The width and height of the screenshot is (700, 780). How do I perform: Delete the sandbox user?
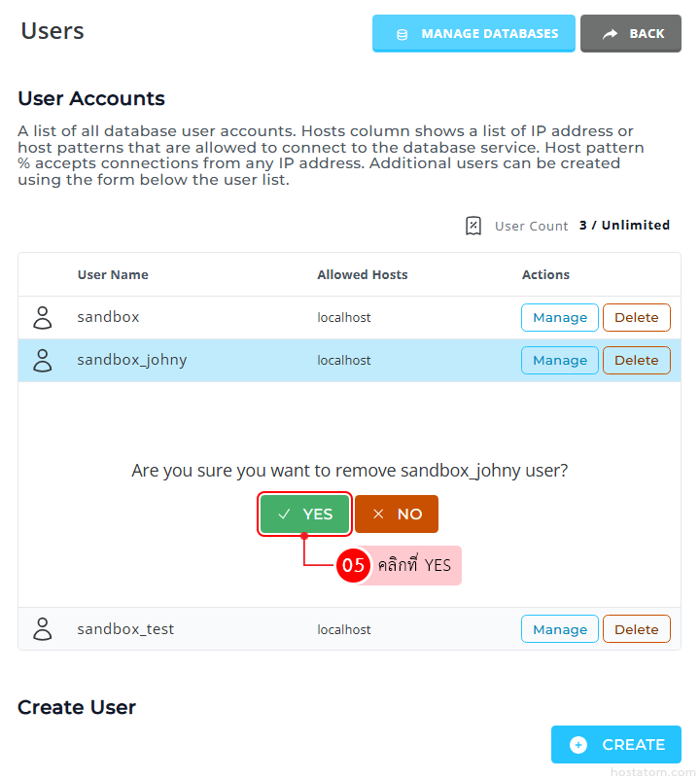click(637, 318)
